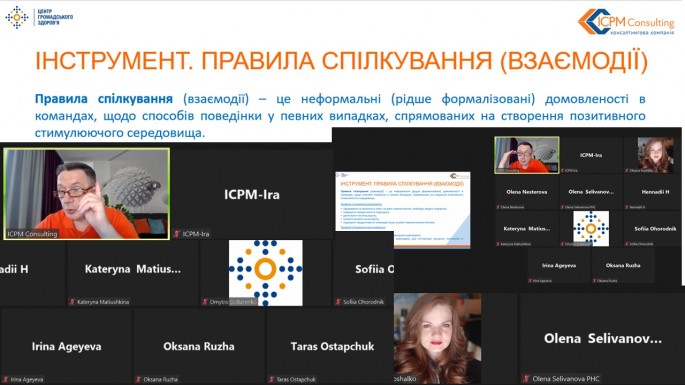Image resolution: width=685 pixels, height=385 pixels.
Task: Select small Sofiia Ohorodnik tile in gallery
Action: pyautogui.click(x=654, y=229)
